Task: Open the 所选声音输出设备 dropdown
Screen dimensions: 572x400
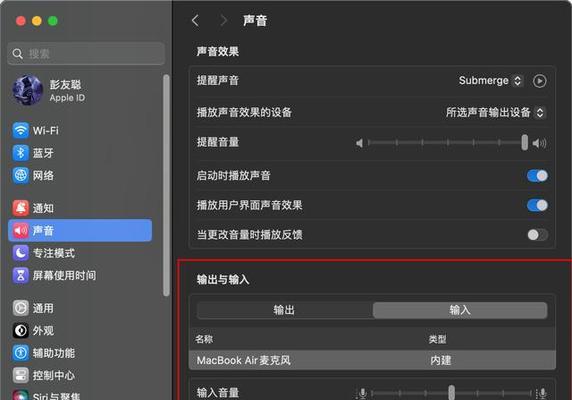Action: [x=495, y=112]
